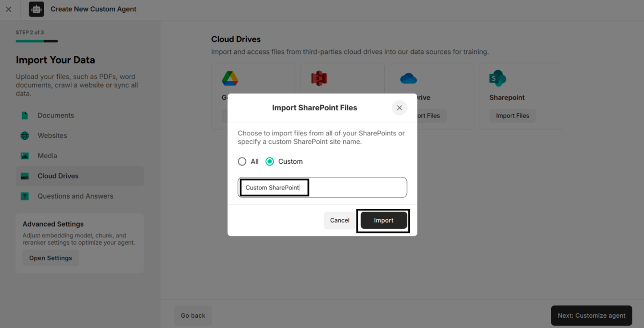Select the Custom radio button

click(269, 162)
